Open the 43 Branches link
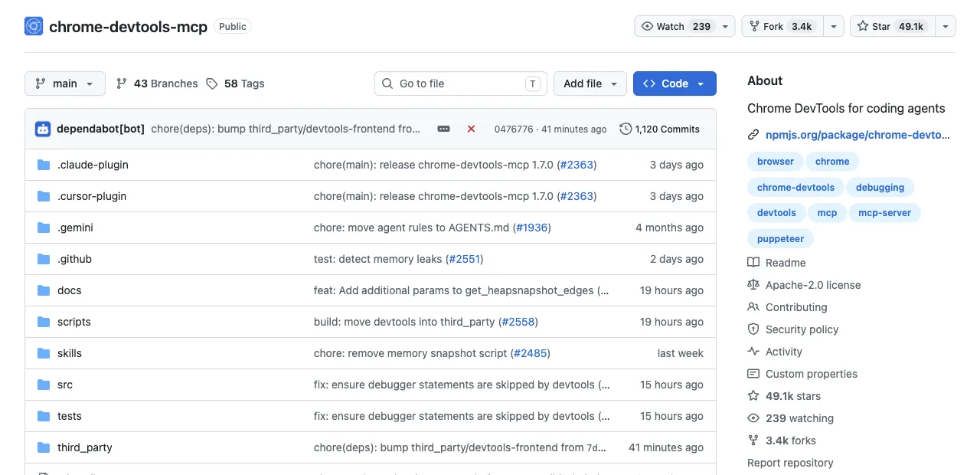This screenshot has height=475, width=980. (x=157, y=84)
